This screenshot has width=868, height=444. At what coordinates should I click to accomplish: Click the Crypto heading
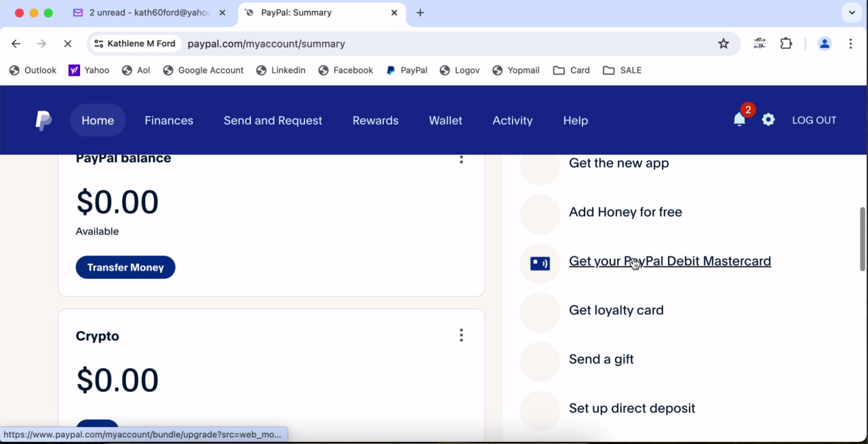(x=98, y=336)
